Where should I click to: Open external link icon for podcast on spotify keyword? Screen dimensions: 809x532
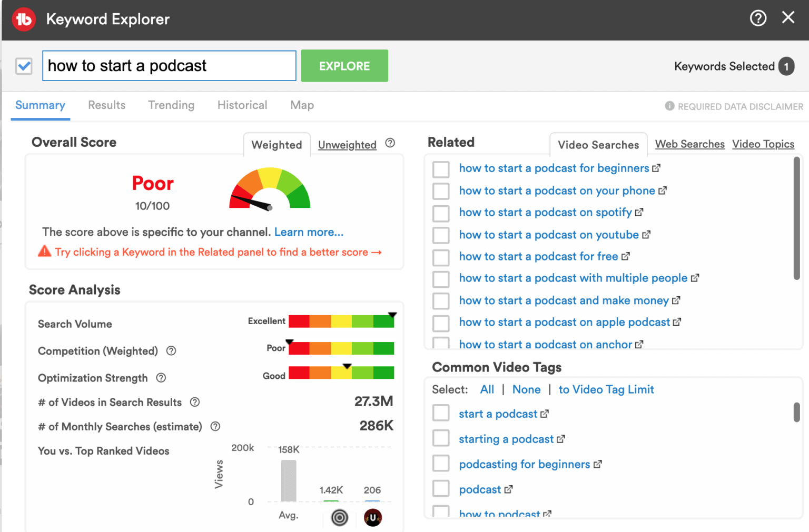point(640,212)
